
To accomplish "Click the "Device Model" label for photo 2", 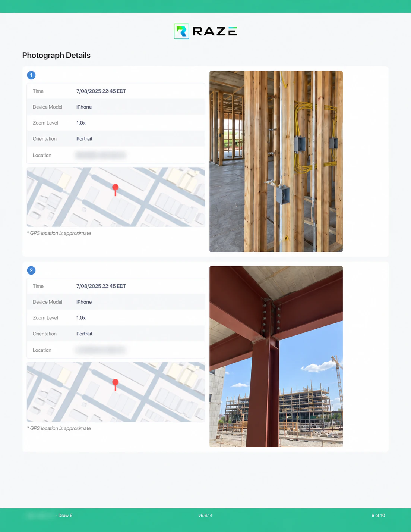I will tap(48, 302).
